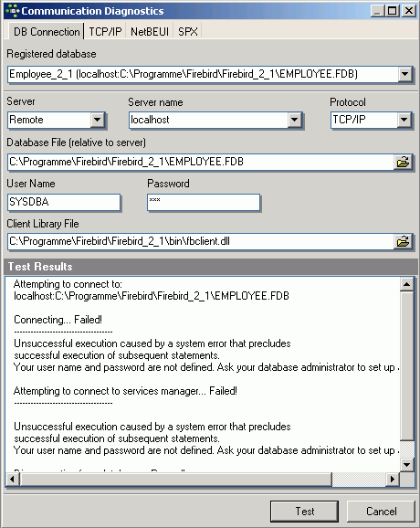
Task: Run the connection Test button
Action: click(x=305, y=512)
